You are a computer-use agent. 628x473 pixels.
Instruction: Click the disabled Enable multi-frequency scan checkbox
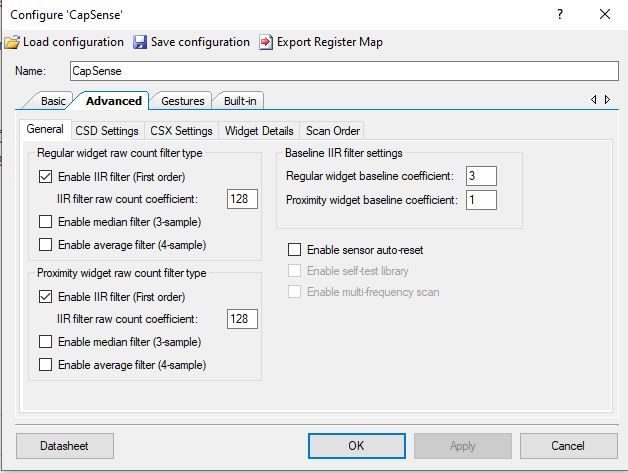[294, 292]
